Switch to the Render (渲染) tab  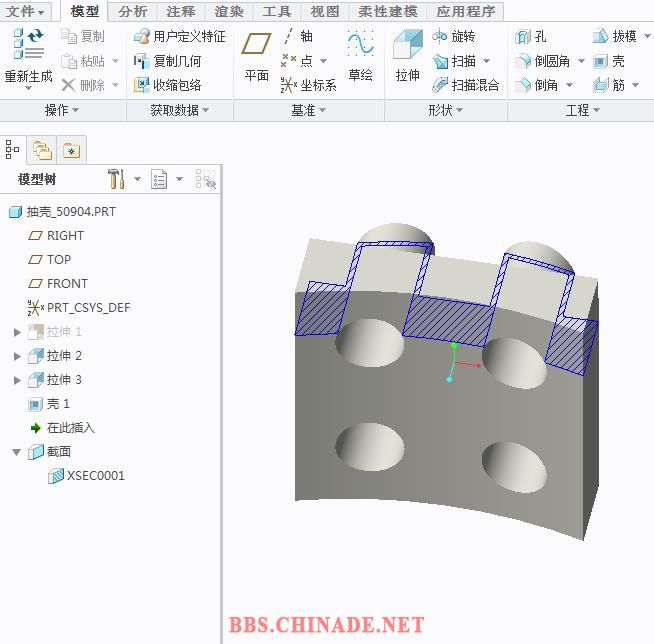229,11
